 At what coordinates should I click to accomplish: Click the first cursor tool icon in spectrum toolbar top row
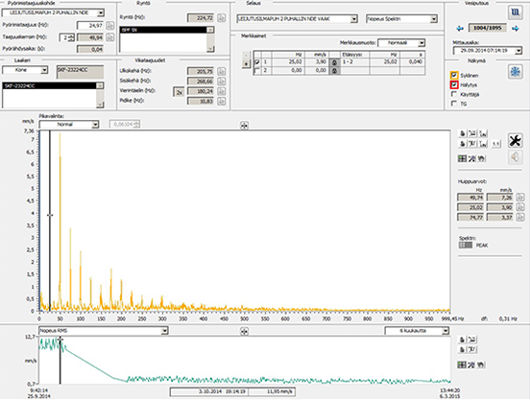tap(463, 134)
